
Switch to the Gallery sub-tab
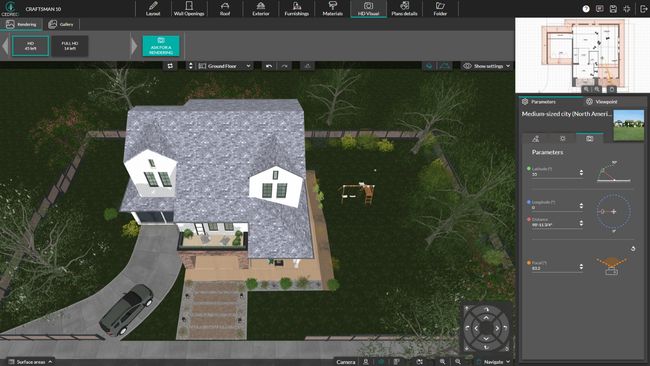coord(61,24)
